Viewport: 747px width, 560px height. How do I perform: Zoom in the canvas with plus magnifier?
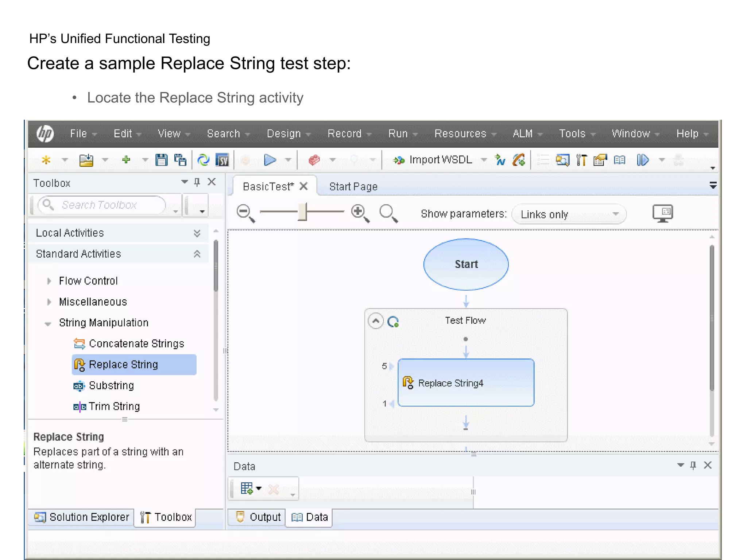click(360, 213)
